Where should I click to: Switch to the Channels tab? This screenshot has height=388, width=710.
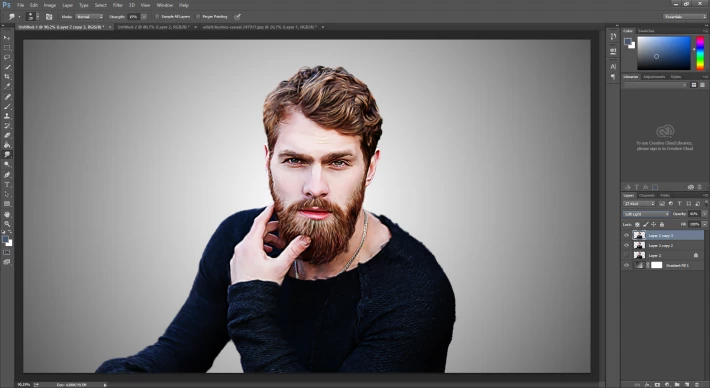(x=647, y=196)
